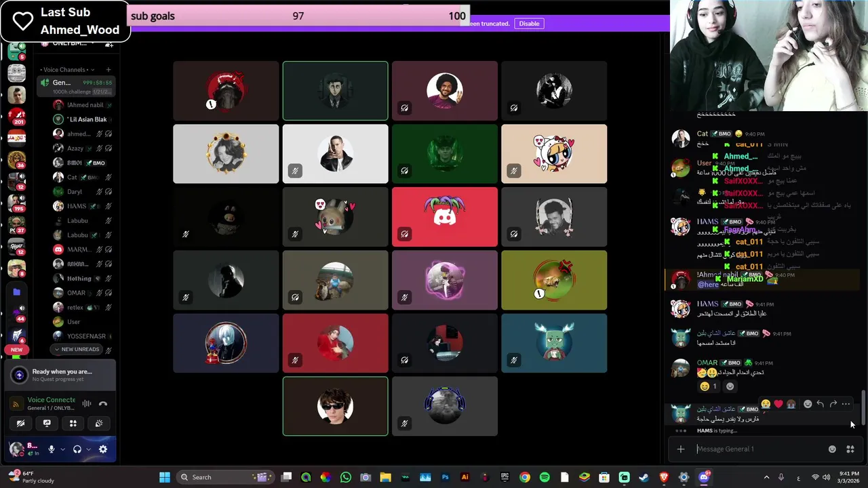The height and width of the screenshot is (488, 868).
Task: Click the emoji reaction with count 1
Action: [x=708, y=386]
